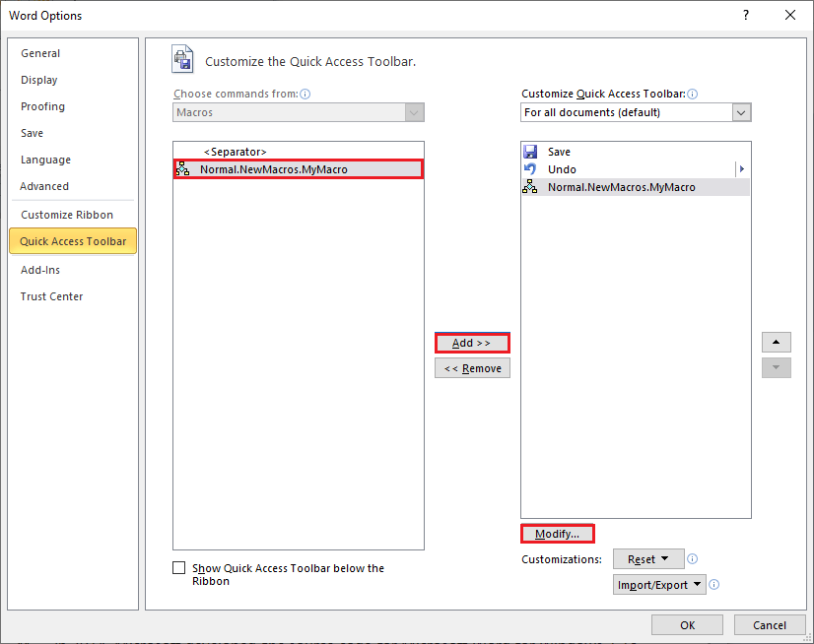Click the macro icon beside left-list Normal.NewMacros.MyMacro
814x644 pixels.
182,169
